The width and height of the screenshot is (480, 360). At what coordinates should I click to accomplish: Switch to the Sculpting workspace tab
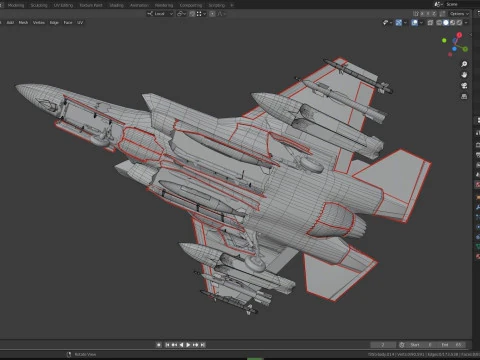pyautogui.click(x=39, y=5)
